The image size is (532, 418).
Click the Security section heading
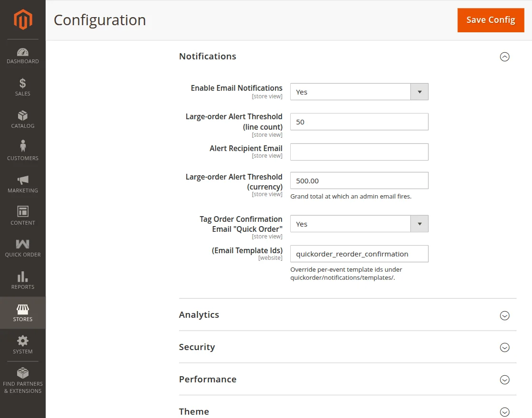click(x=197, y=347)
